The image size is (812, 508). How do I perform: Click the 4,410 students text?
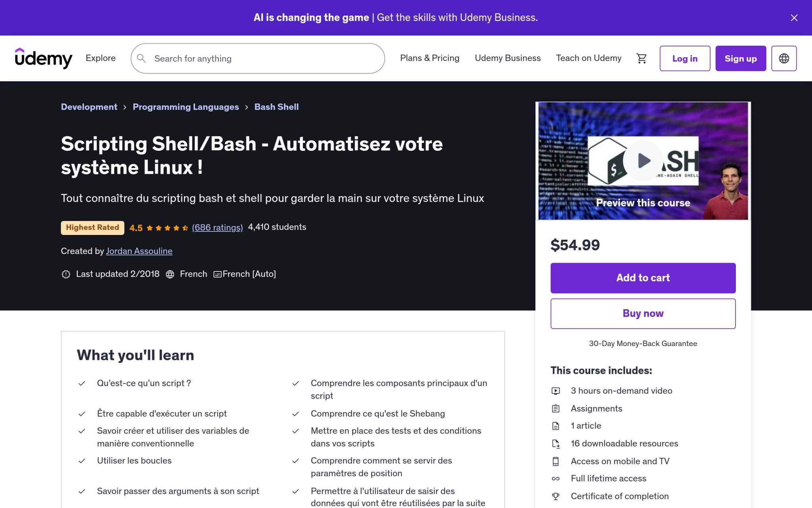pyautogui.click(x=277, y=227)
